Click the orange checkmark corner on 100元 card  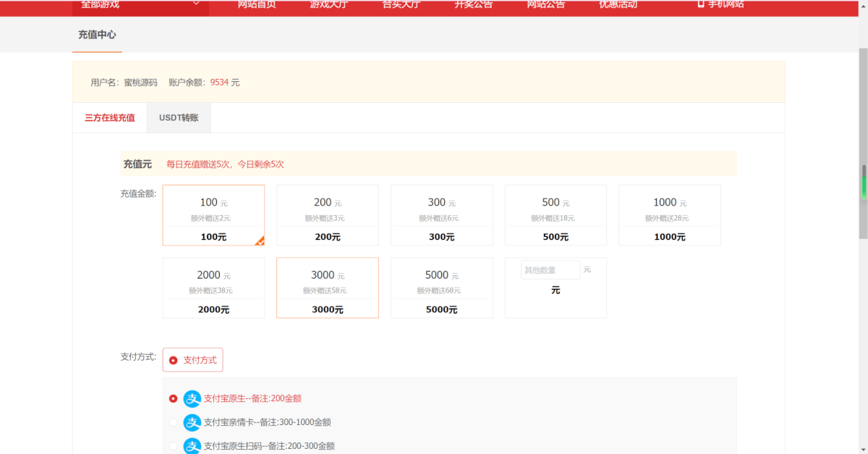(260, 241)
